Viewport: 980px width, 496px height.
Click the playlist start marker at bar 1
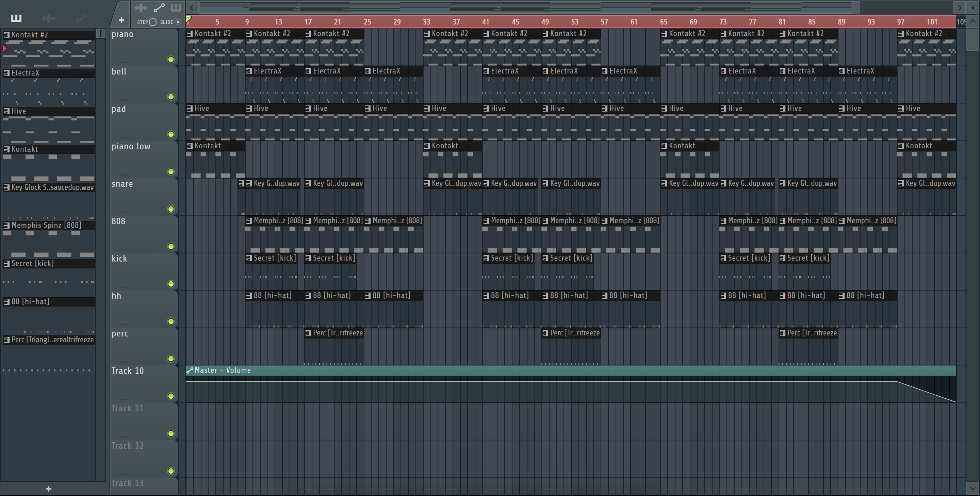click(x=188, y=19)
